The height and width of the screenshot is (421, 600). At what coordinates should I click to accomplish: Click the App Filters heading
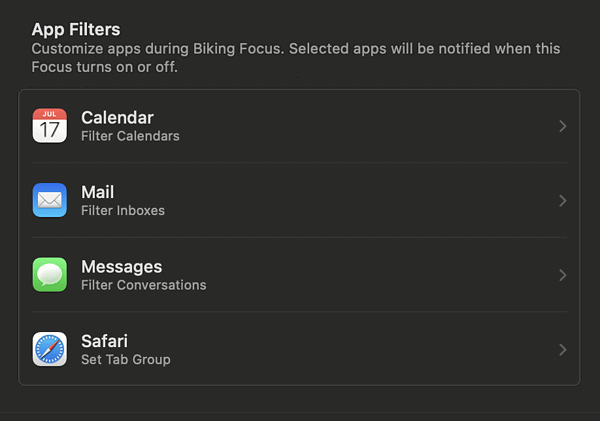click(x=76, y=29)
